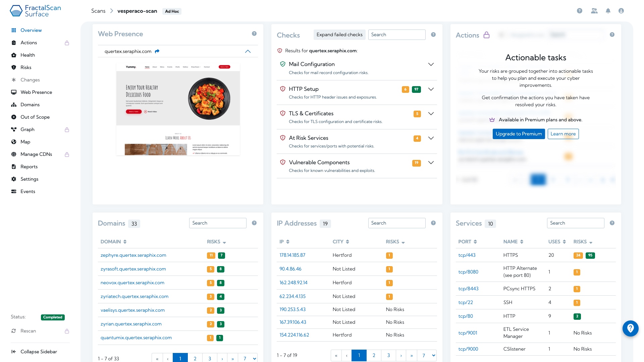Click the IP Addresses panel help icon
Screen dimensions: 644x362
click(x=433, y=223)
